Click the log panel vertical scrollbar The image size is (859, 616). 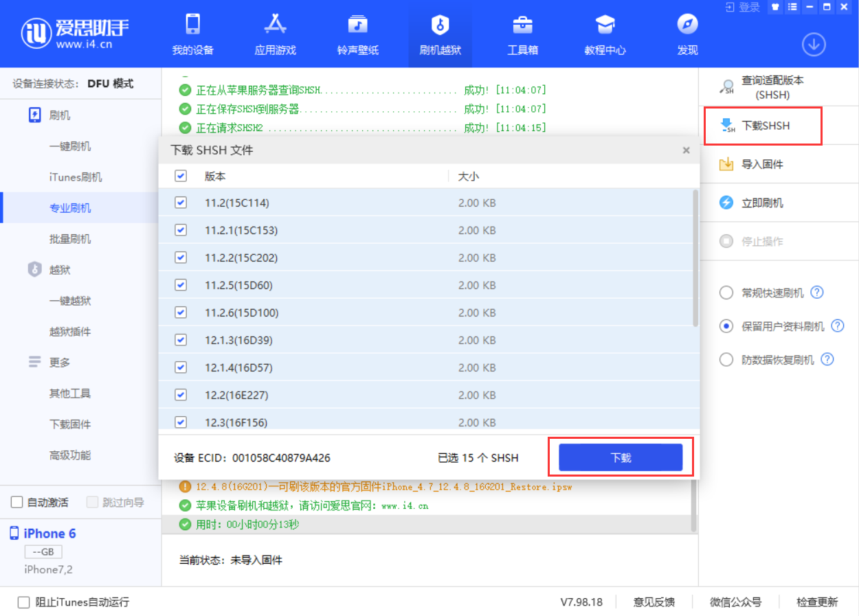click(x=694, y=505)
